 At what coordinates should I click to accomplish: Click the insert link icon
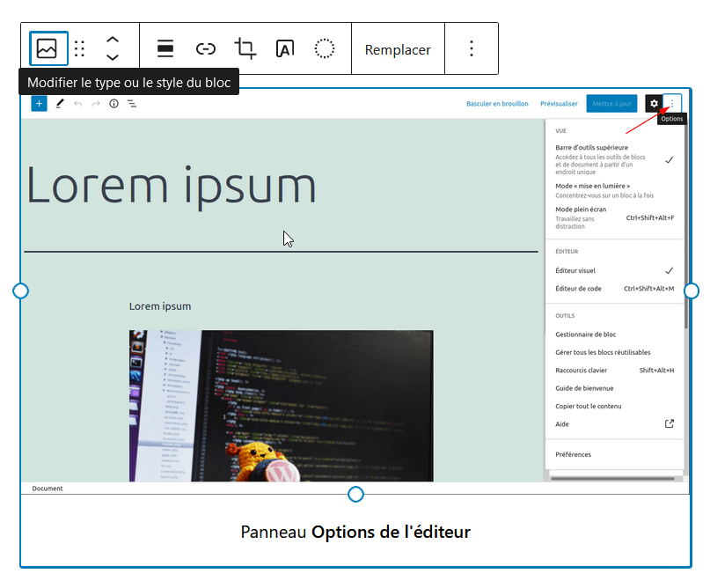tap(206, 48)
